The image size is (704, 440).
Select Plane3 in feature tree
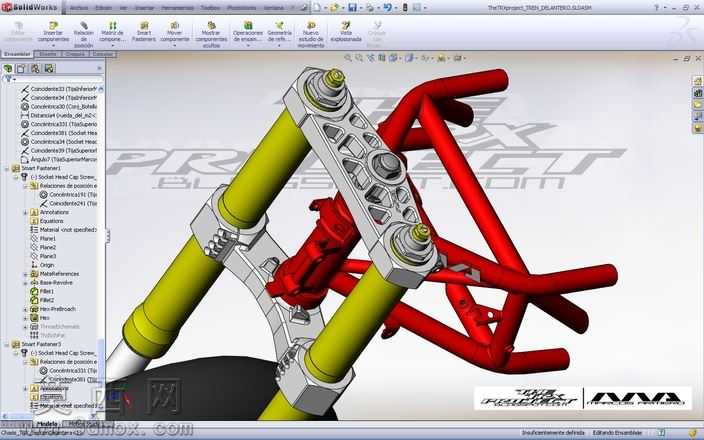[x=43, y=256]
